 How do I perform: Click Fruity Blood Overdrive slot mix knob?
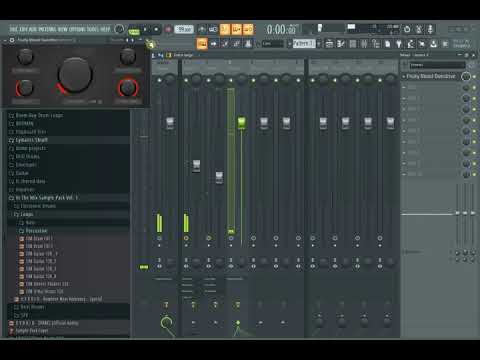coord(466,77)
